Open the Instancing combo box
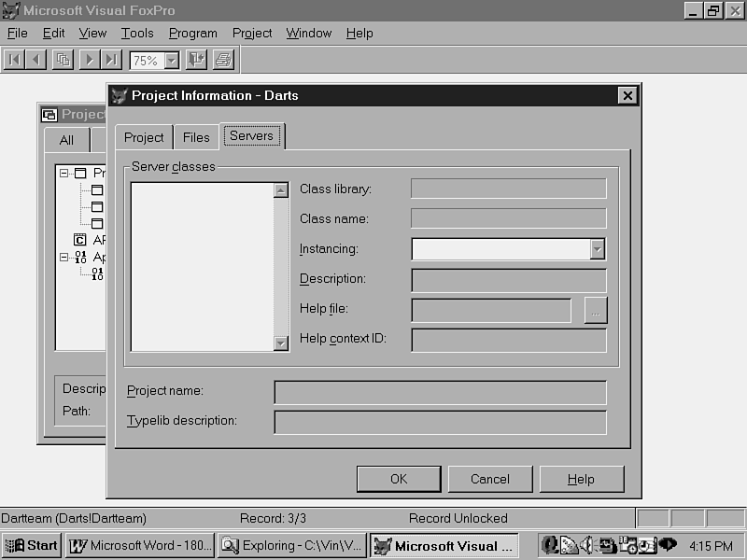This screenshot has width=747, height=560. click(x=598, y=249)
